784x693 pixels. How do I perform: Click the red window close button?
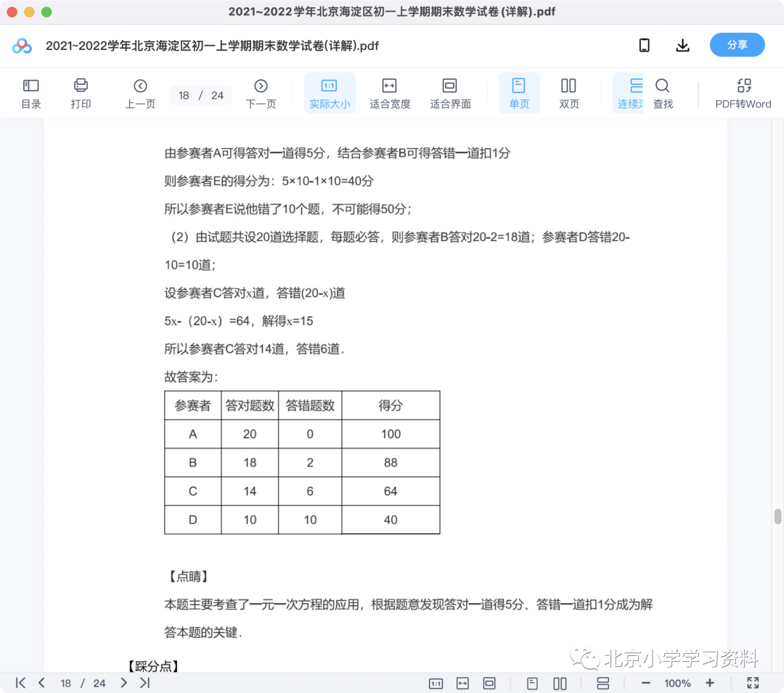click(12, 12)
